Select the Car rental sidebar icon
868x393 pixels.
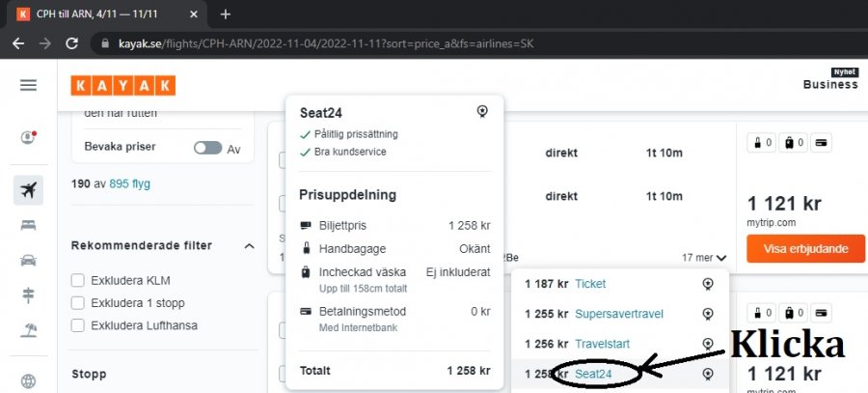[28, 260]
